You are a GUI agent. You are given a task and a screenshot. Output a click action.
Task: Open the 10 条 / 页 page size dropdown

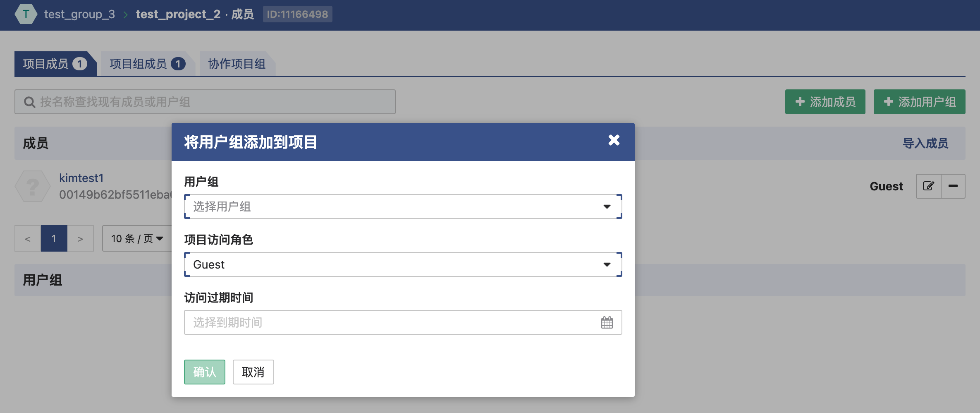click(x=137, y=239)
